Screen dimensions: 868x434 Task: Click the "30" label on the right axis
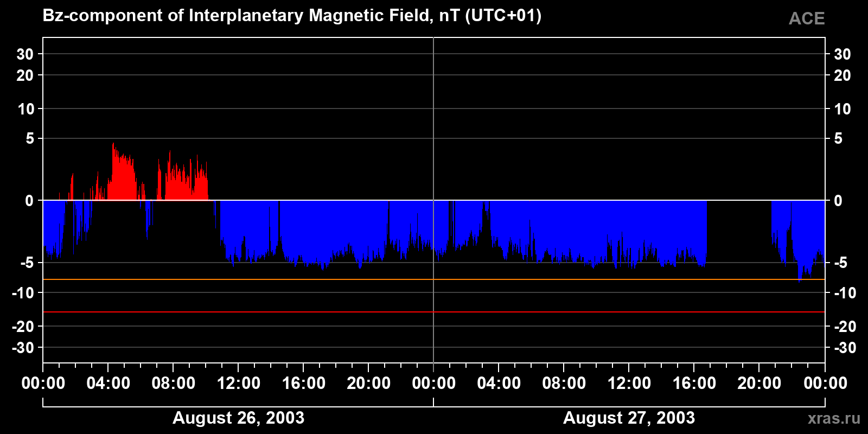842,54
